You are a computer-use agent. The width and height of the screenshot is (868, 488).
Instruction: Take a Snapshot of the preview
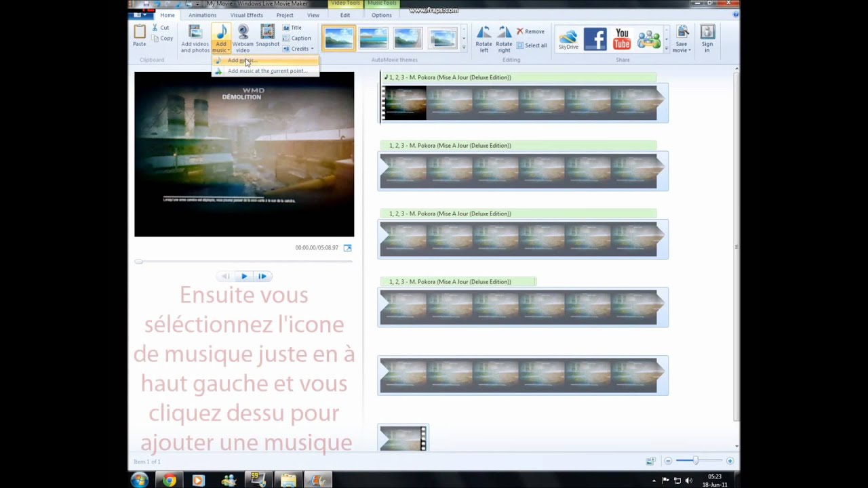pos(268,36)
